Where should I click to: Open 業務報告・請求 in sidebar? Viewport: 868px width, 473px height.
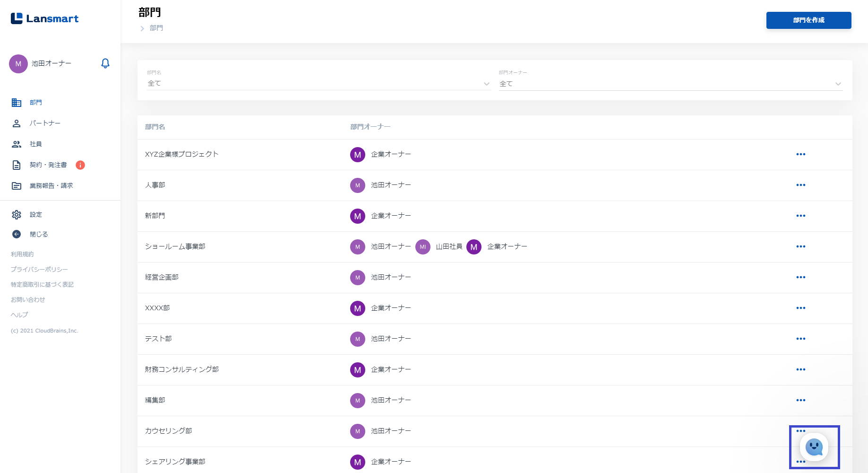pyautogui.click(x=51, y=186)
